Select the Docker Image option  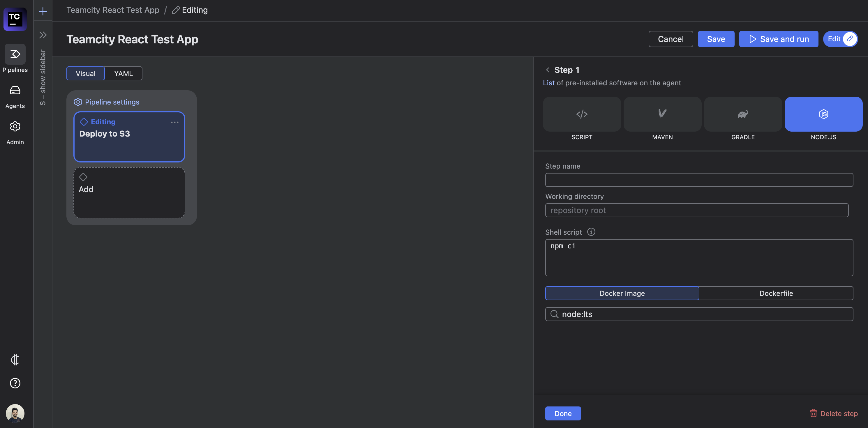[x=622, y=293]
